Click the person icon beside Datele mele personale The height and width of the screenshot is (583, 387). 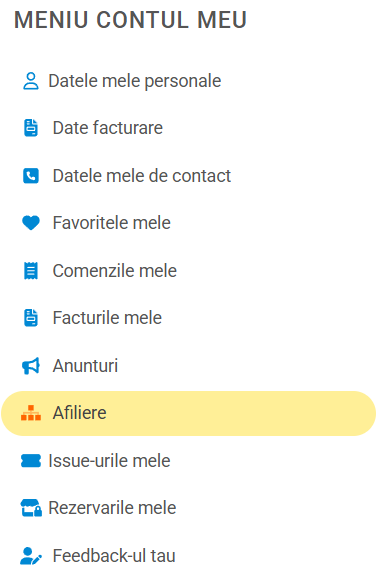[x=31, y=81]
